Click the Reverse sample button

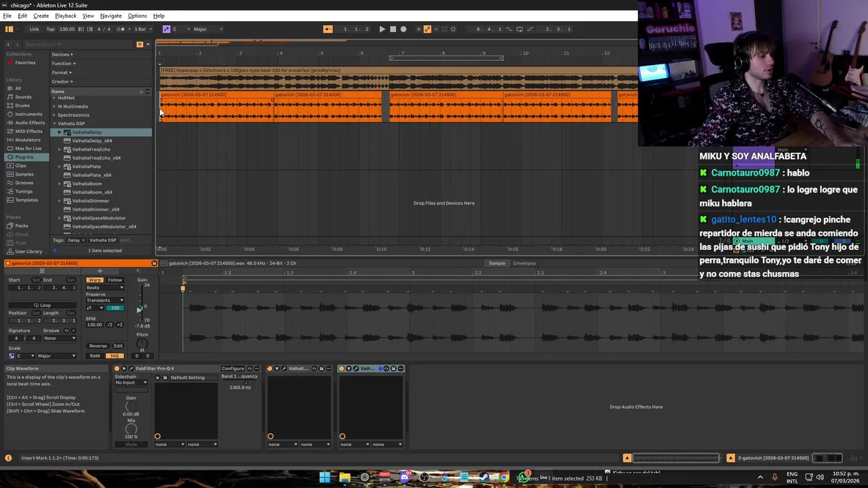tap(98, 346)
